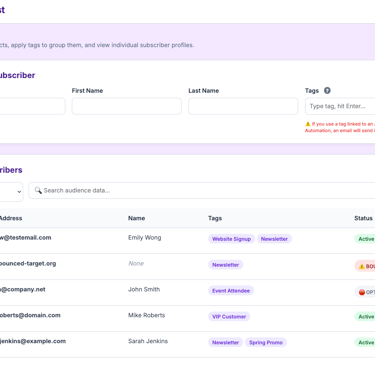
Task: Click the Mike Roberts name cell
Action: (146, 315)
